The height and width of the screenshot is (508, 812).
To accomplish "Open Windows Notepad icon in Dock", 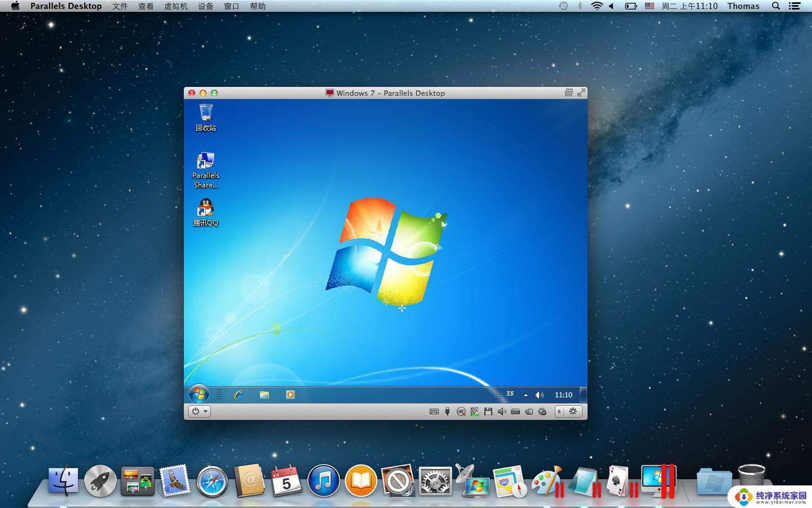I will pyautogui.click(x=584, y=481).
